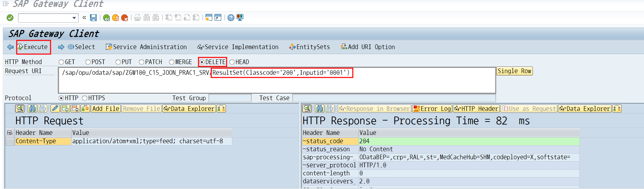Click the HTTP Header button
Screen dimensions: 644x189
[x=476, y=109]
